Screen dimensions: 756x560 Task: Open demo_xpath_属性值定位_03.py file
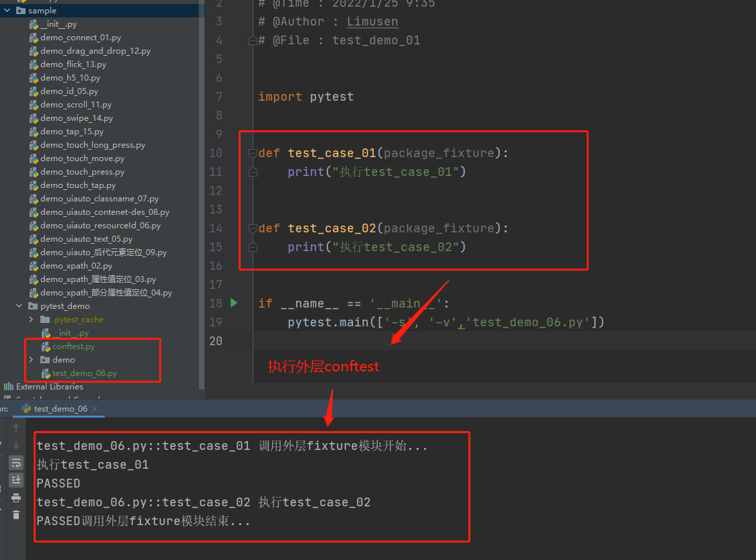pyautogui.click(x=98, y=279)
